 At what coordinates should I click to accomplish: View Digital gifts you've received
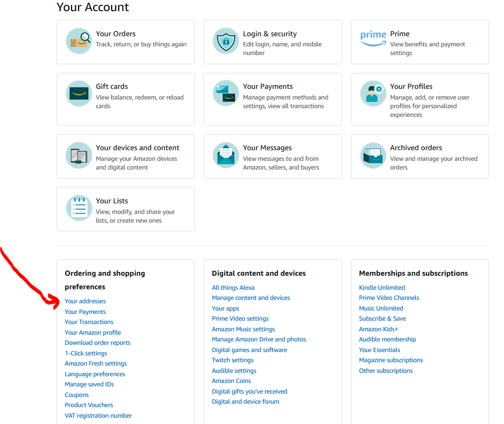[x=249, y=391]
